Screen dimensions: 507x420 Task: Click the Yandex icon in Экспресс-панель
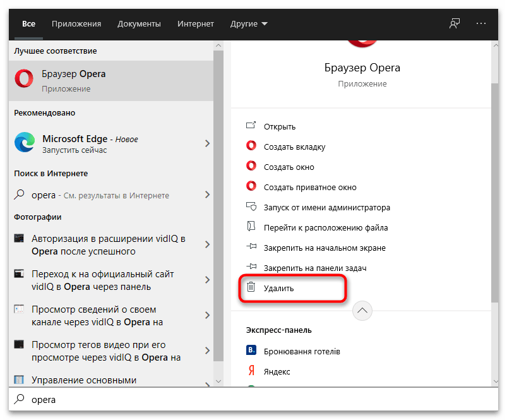pos(251,371)
